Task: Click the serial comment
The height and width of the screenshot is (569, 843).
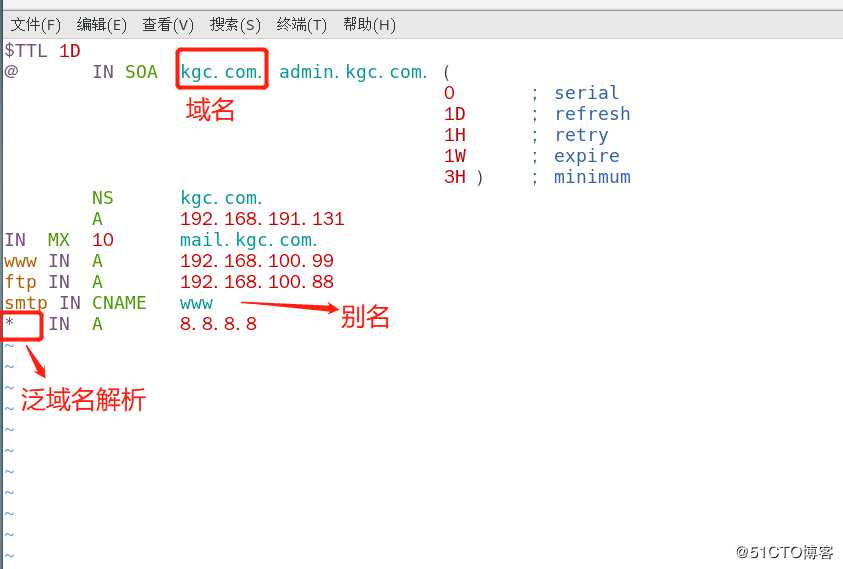Action: pos(586,93)
